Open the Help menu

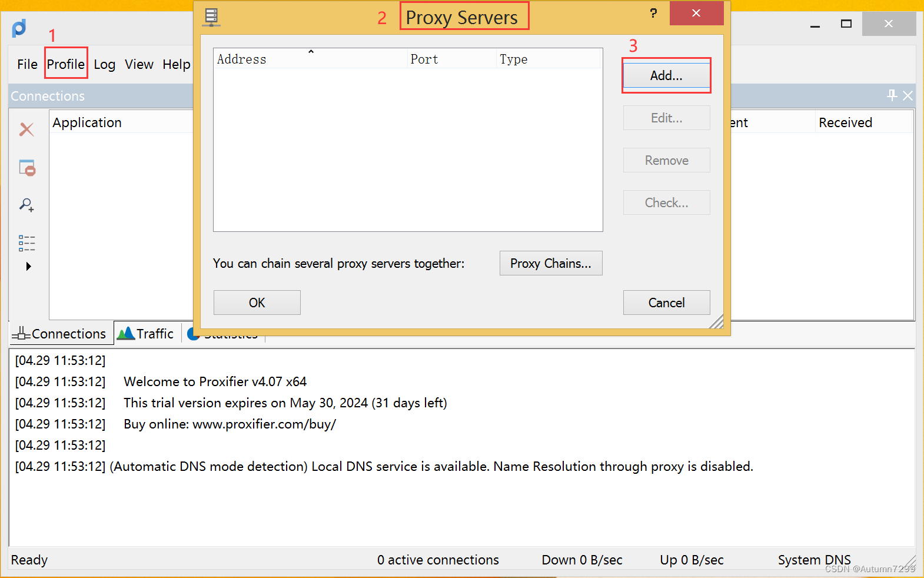pyautogui.click(x=177, y=64)
